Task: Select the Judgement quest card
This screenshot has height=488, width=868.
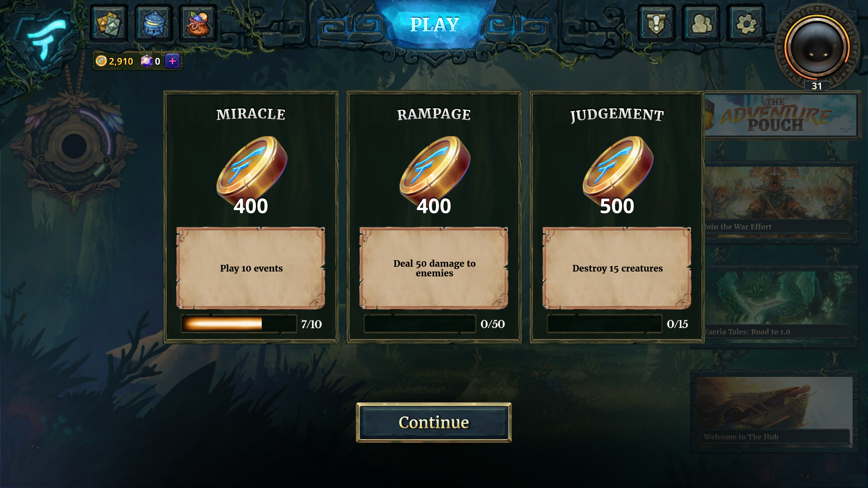Action: click(x=617, y=217)
